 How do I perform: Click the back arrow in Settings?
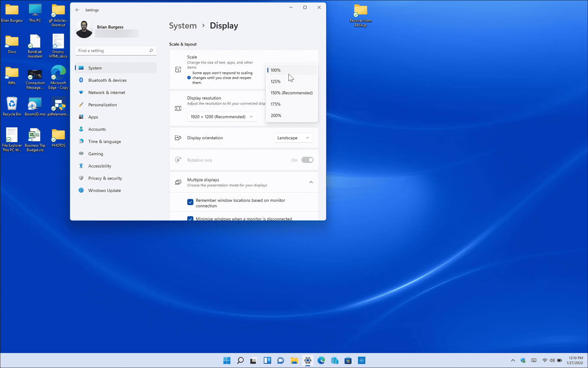[x=77, y=10]
